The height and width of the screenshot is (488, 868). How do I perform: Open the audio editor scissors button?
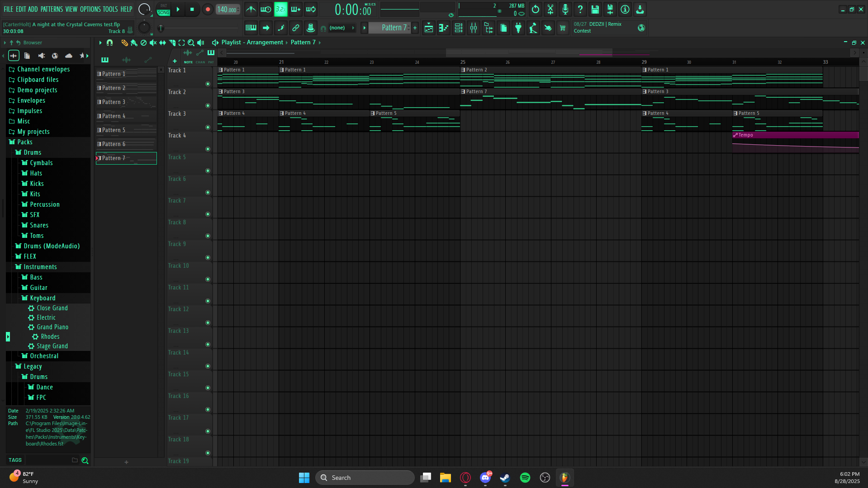coord(550,9)
